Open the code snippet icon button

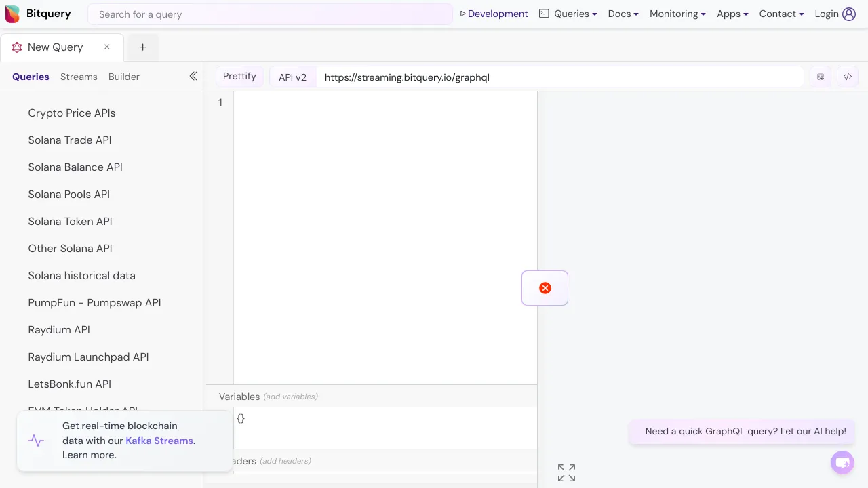(x=848, y=77)
